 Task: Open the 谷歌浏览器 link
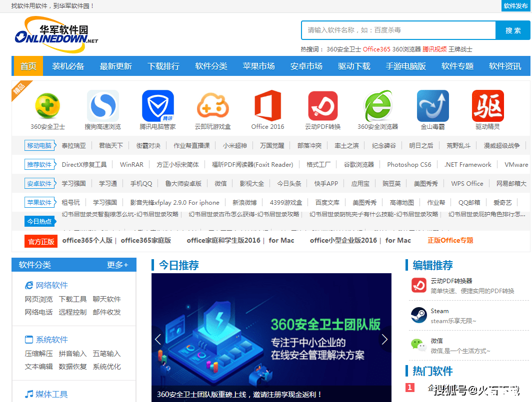point(358,164)
